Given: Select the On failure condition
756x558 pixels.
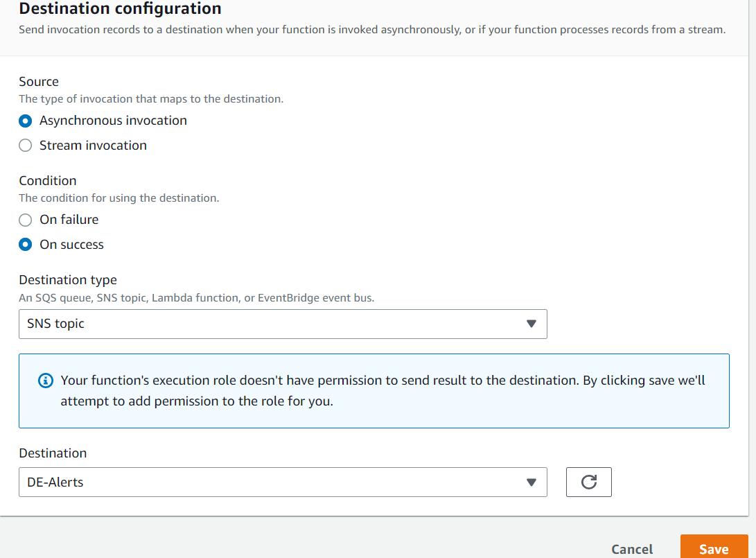Looking at the screenshot, I should click(x=26, y=220).
